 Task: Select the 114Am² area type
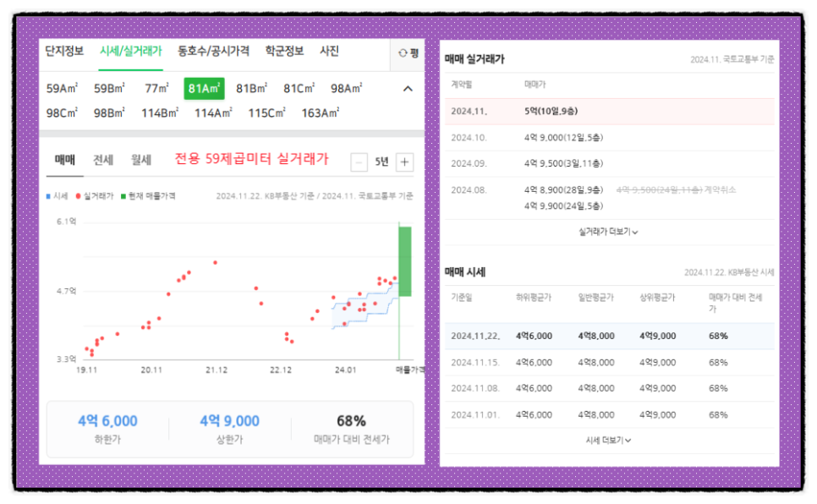pos(213,112)
